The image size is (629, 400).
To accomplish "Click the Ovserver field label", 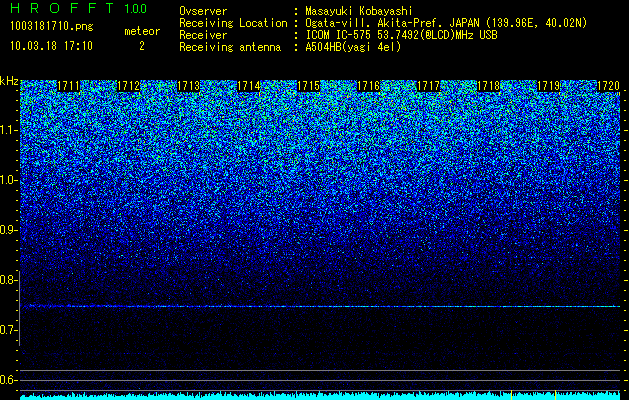I will click(x=203, y=11).
